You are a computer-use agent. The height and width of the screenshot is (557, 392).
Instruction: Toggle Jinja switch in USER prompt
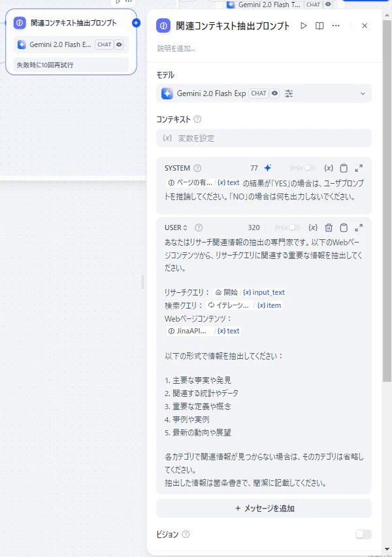pos(295,228)
